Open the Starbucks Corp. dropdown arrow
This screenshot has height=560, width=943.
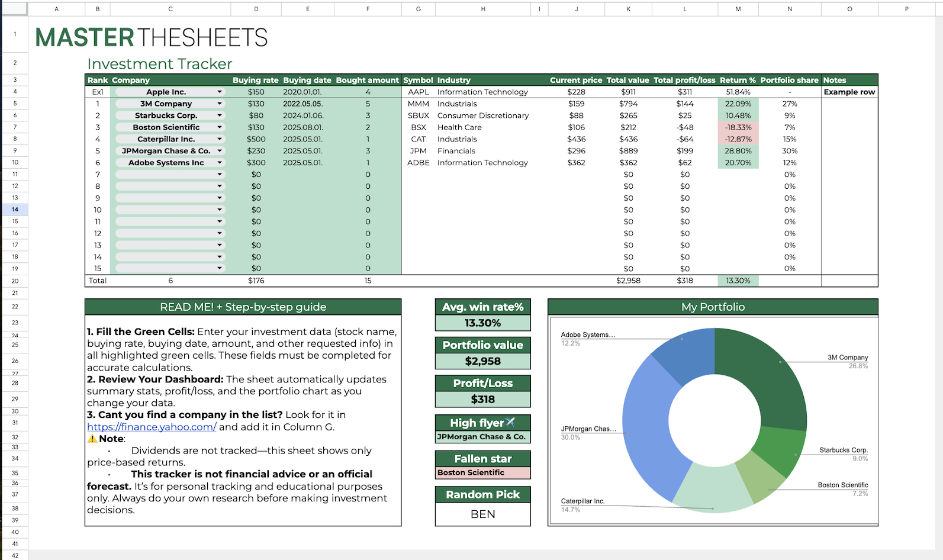(x=220, y=115)
